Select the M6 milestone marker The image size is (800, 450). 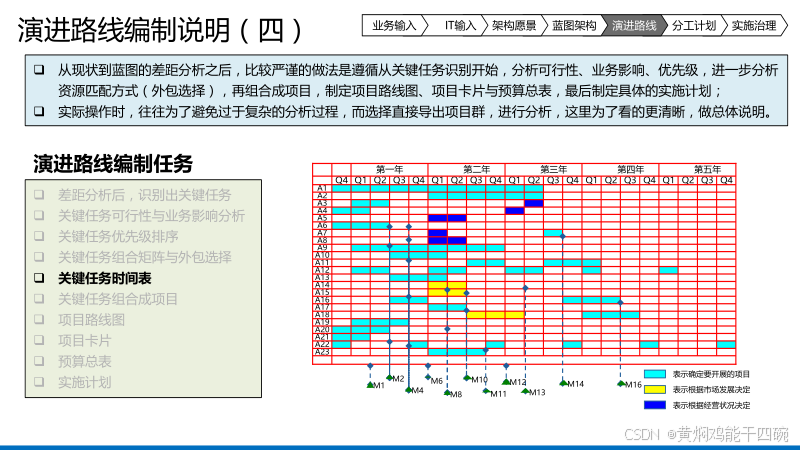[x=428, y=378]
